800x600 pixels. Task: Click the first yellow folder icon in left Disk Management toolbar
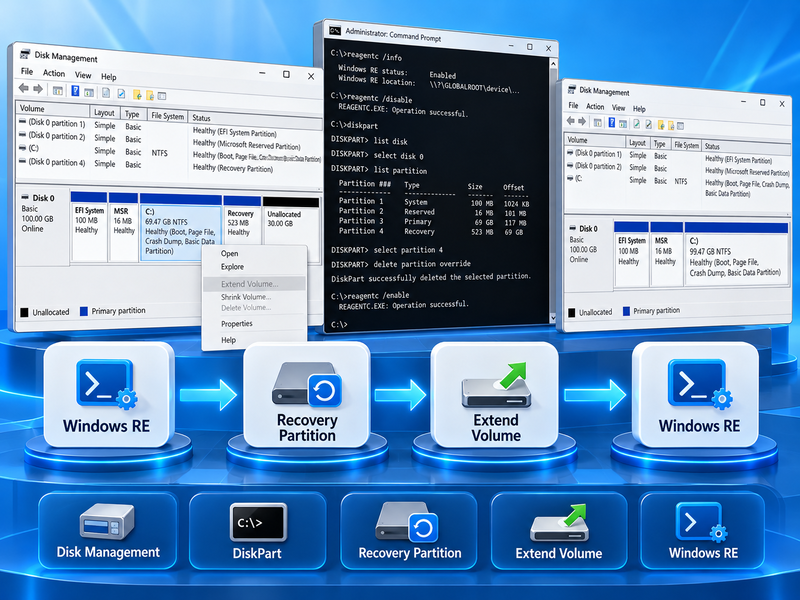click(137, 94)
